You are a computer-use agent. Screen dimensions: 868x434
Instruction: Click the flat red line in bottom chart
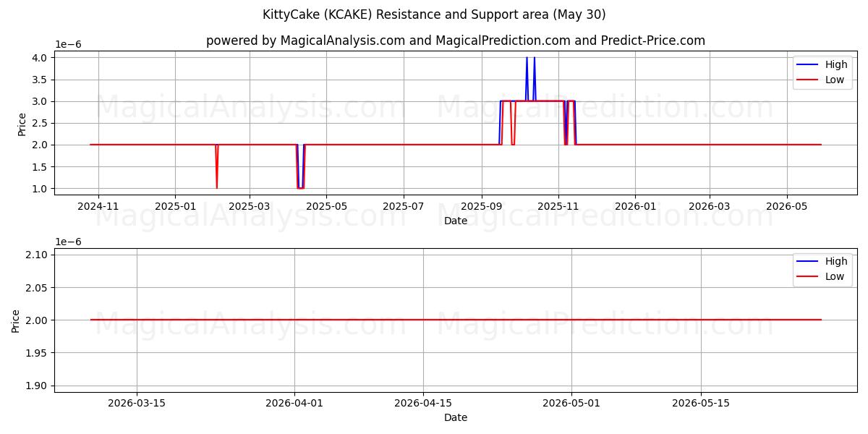click(x=456, y=320)
